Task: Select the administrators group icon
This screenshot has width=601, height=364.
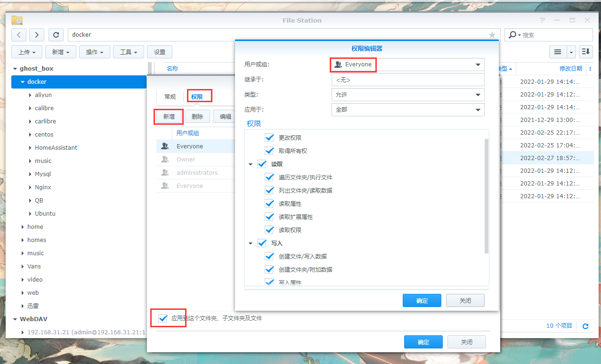Action: (164, 173)
